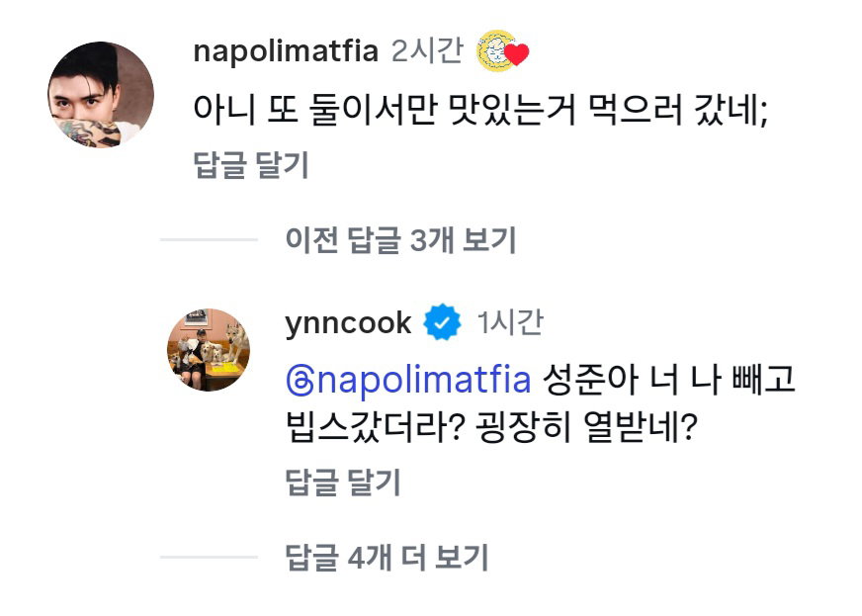Open ynncook's profile picture with dogs

point(209,350)
